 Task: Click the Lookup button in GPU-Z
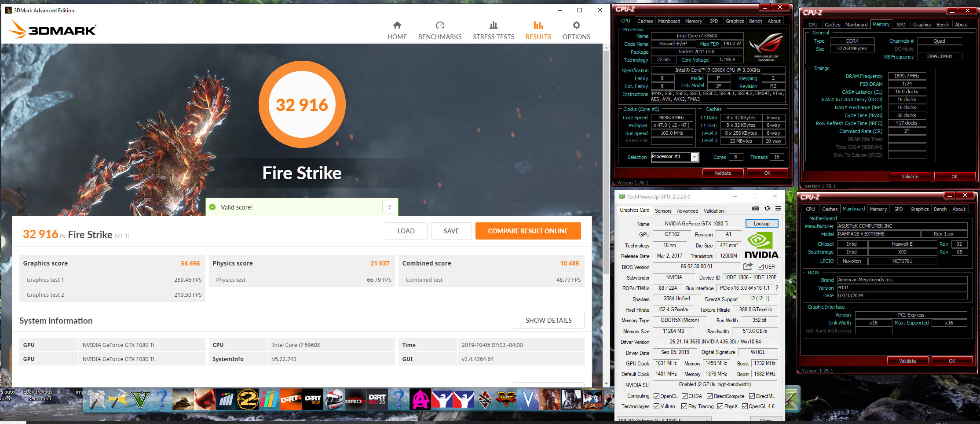[x=761, y=224]
